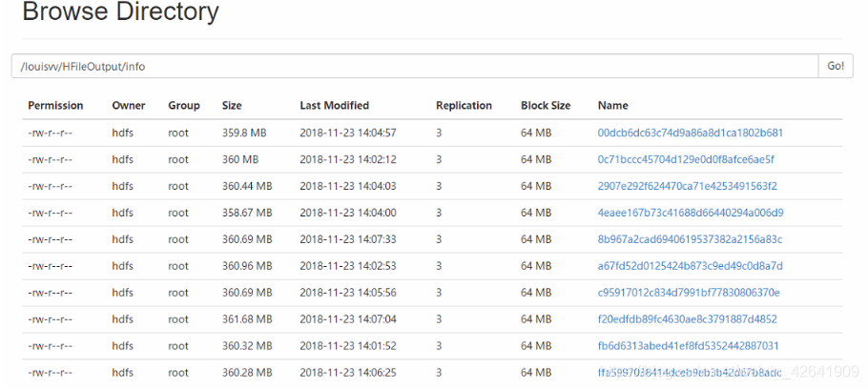Viewport: 868px width, 389px height.
Task: Click timestamp 2018-11-23 14:02:53
Action: [348, 266]
